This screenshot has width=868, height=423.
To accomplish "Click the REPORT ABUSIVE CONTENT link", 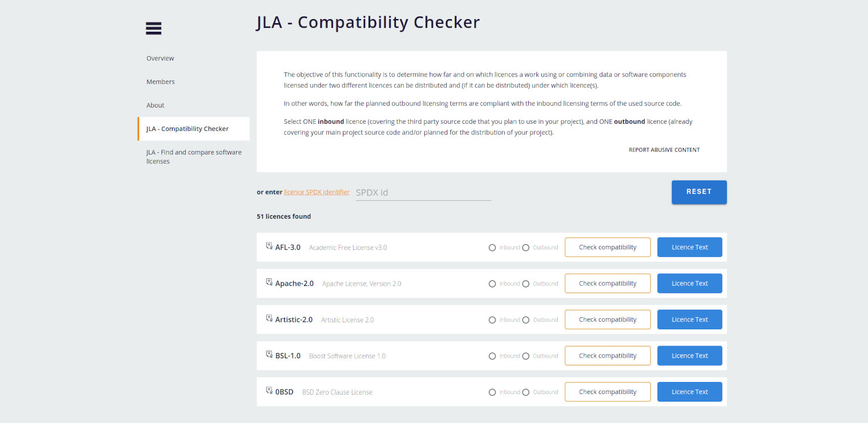I will click(664, 149).
